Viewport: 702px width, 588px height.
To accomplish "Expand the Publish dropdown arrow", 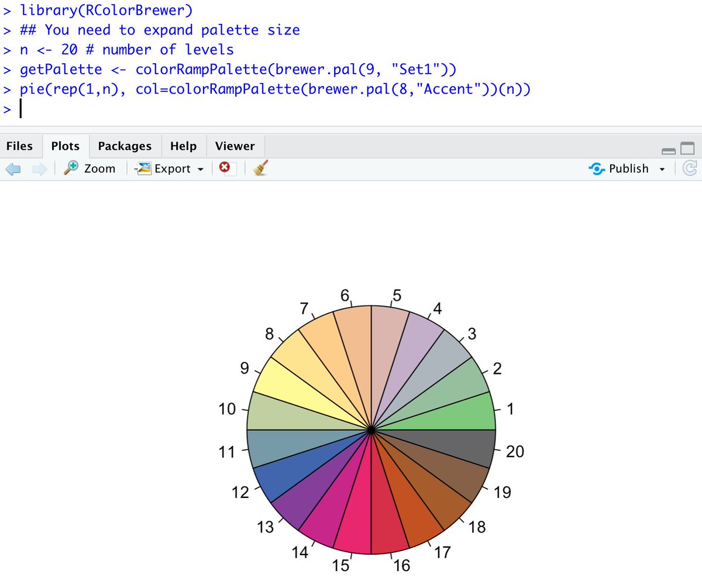I will point(662,169).
